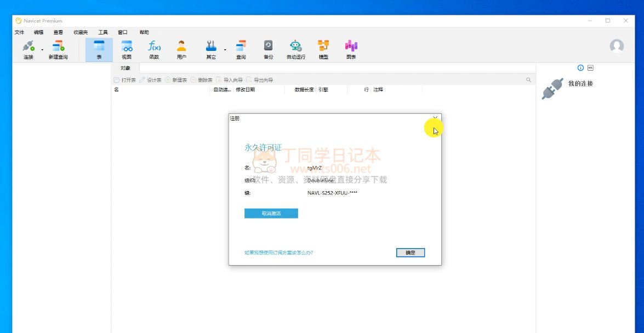Expand the 其它 dropdown arrow

click(x=225, y=50)
